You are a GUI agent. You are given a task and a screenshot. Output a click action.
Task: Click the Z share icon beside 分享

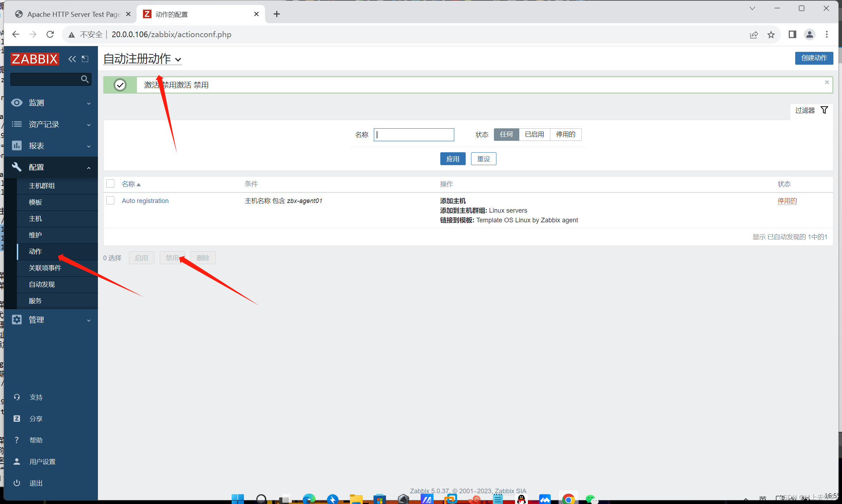click(x=17, y=419)
